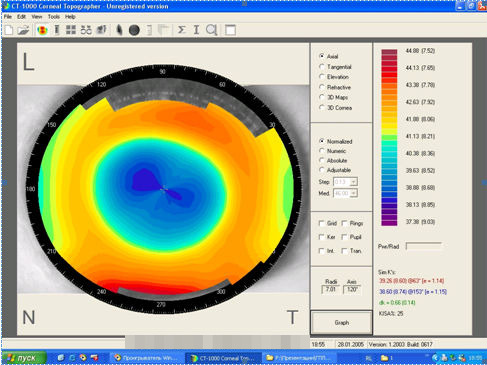Click the vertical scale bar toolbar icon
Viewport: 487px width, 365px height.
[x=57, y=30]
